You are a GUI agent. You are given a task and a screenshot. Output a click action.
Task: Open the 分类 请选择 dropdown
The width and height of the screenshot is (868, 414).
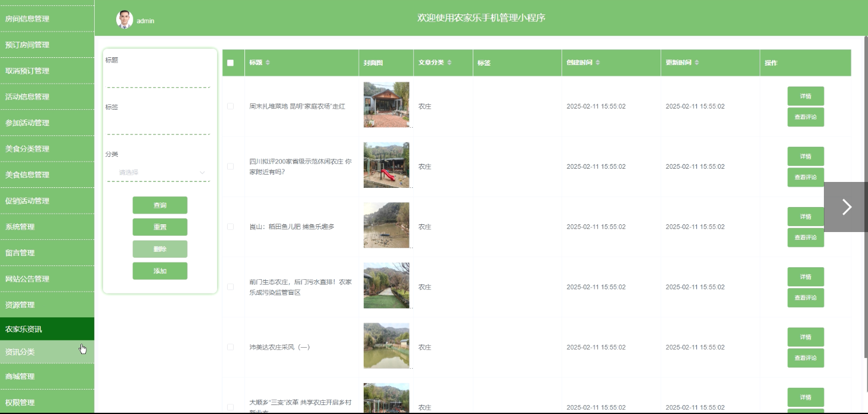pyautogui.click(x=159, y=172)
